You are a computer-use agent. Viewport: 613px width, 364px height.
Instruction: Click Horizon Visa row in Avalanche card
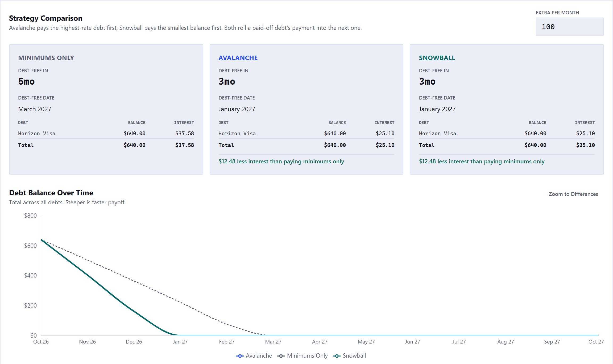point(306,133)
